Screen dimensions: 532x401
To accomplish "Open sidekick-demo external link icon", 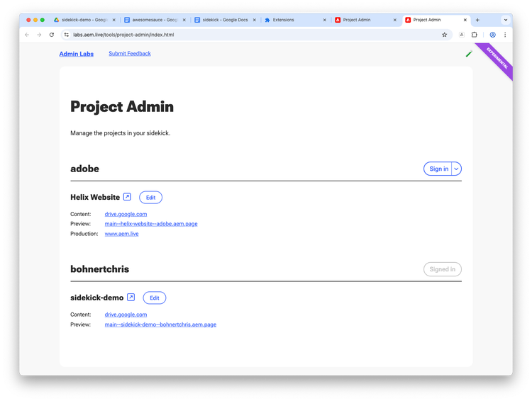I will point(131,298).
